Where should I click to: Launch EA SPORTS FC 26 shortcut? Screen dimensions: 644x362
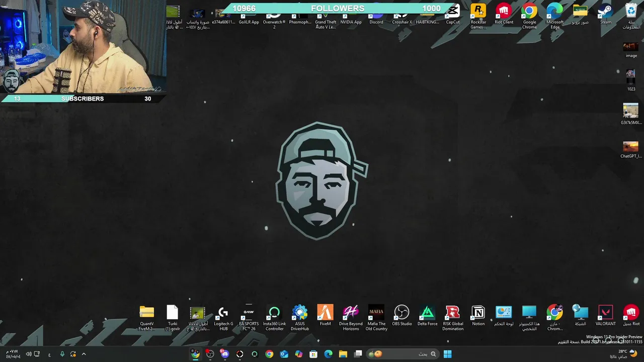click(x=249, y=318)
